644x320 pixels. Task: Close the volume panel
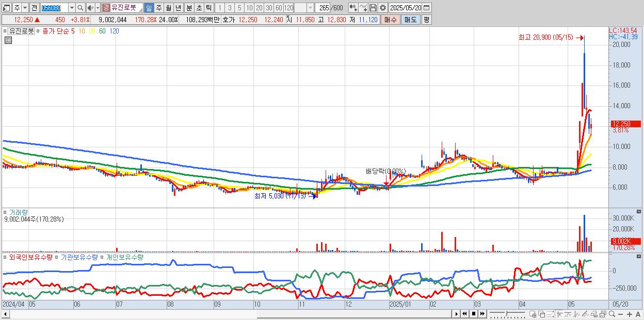pyautogui.click(x=638, y=212)
